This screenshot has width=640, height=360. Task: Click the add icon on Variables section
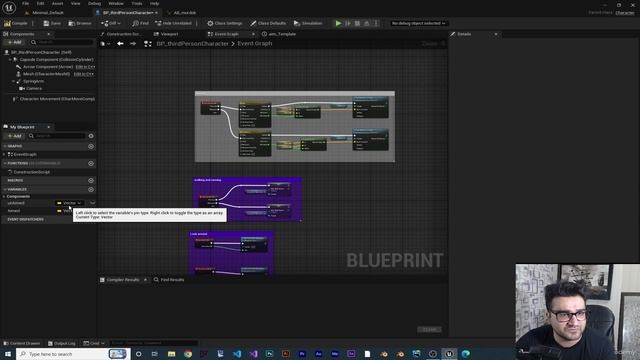[x=91, y=189]
